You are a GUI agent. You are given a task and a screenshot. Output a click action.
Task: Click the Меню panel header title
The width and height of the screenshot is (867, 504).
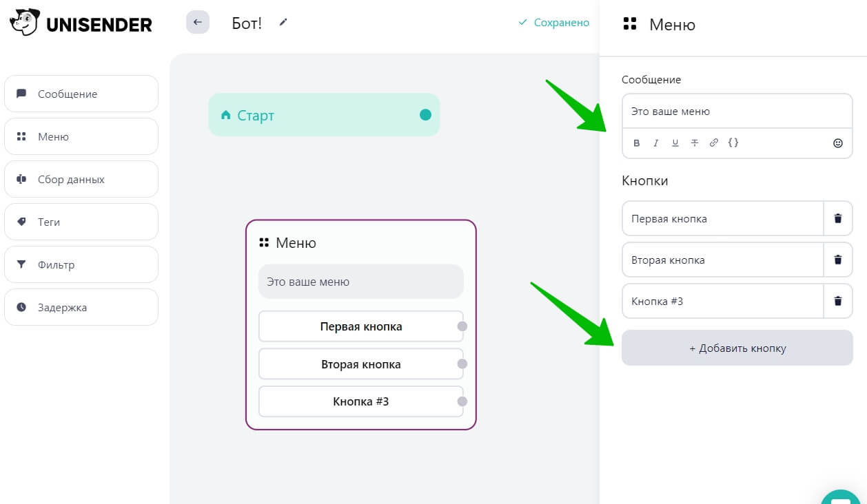pyautogui.click(x=672, y=25)
